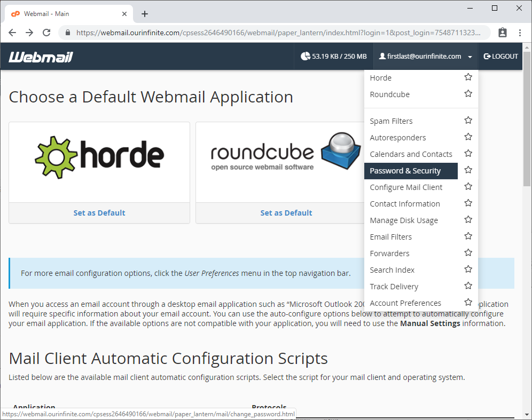Click the browser profile badge icon
Image resolution: width=532 pixels, height=420 pixels.
coord(503,33)
